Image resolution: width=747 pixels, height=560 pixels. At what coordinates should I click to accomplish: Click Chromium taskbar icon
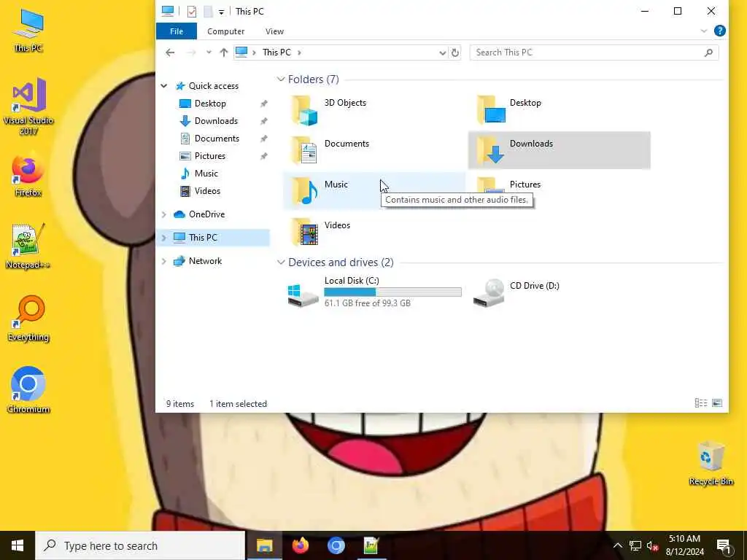click(336, 545)
